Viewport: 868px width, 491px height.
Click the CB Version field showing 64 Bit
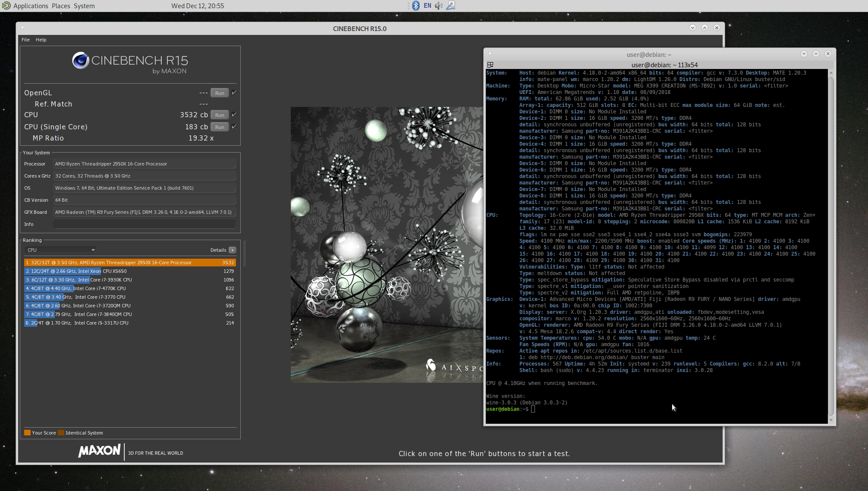click(144, 200)
